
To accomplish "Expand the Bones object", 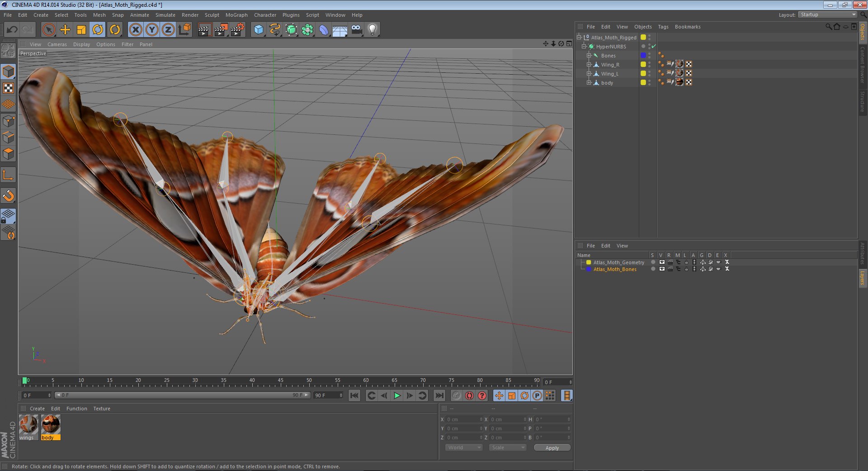I will tap(589, 56).
